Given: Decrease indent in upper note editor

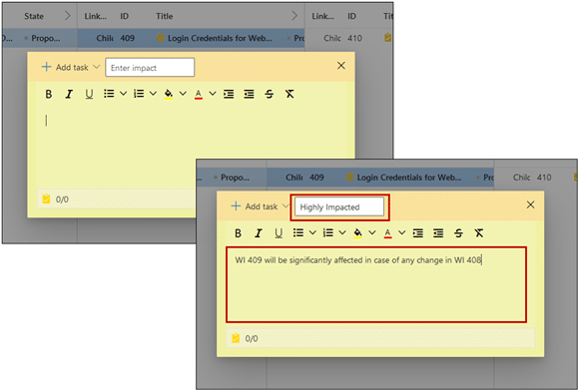Looking at the screenshot, I should pos(249,94).
